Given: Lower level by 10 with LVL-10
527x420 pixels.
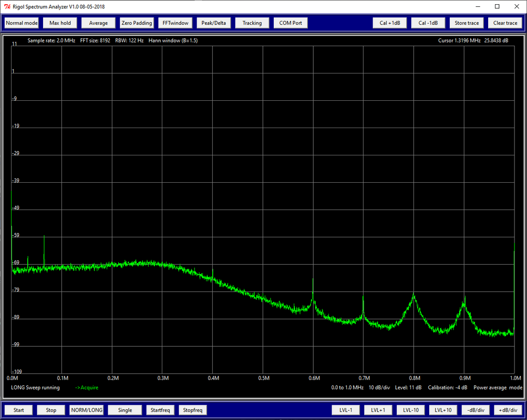Looking at the screenshot, I should pos(411,410).
